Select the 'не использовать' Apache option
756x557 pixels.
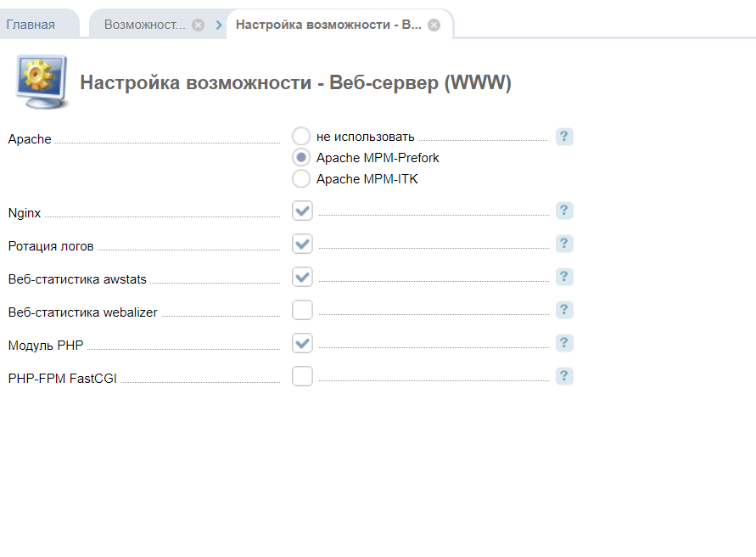[301, 136]
